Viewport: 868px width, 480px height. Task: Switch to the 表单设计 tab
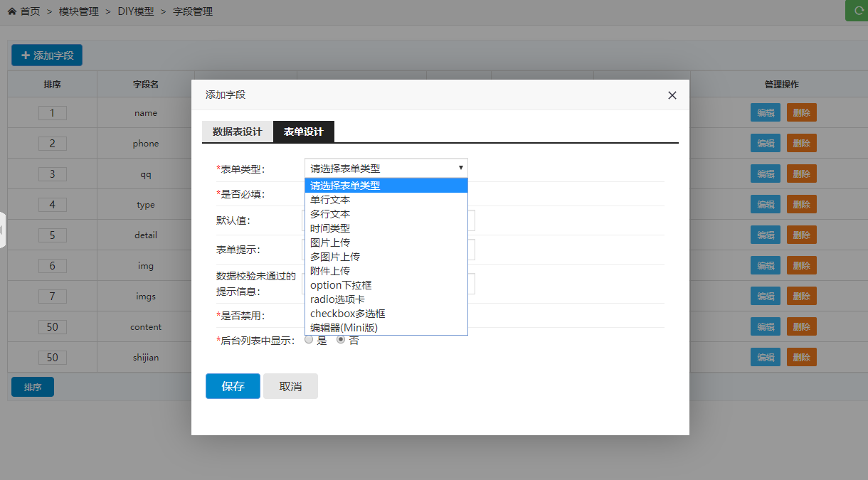(x=303, y=132)
